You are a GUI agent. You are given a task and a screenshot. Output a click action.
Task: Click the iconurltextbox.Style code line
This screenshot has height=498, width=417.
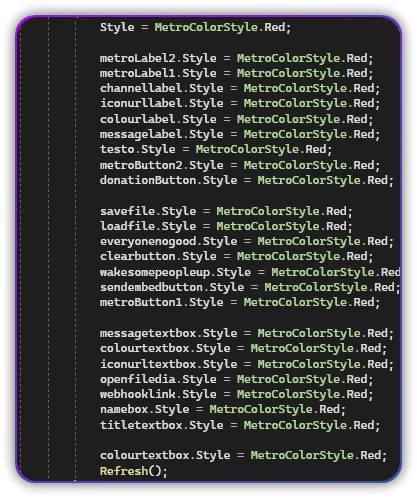pyautogui.click(x=247, y=364)
